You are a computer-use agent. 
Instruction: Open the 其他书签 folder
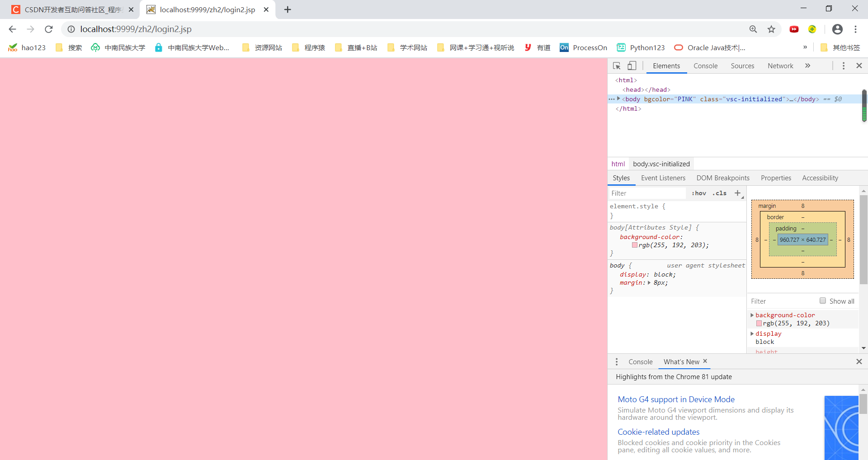coord(840,47)
